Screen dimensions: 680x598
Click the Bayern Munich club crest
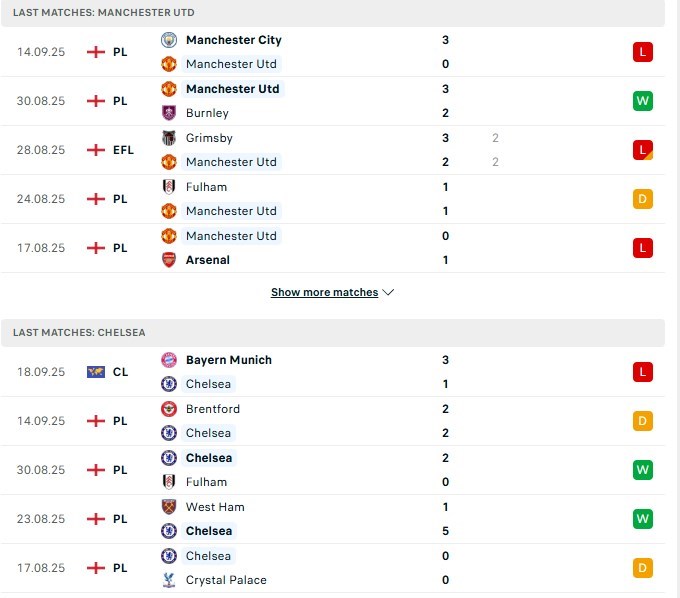coord(169,360)
